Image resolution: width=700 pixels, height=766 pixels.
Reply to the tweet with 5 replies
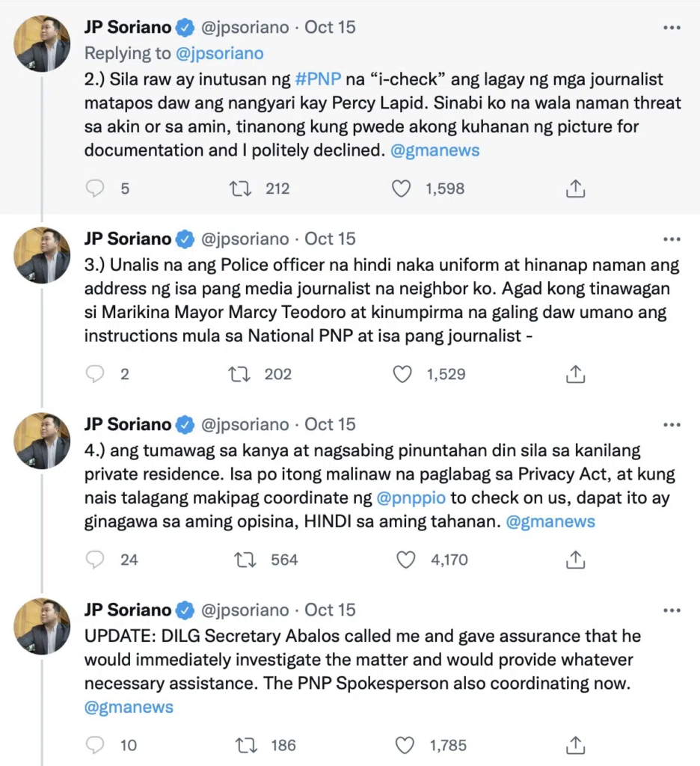tap(95, 189)
